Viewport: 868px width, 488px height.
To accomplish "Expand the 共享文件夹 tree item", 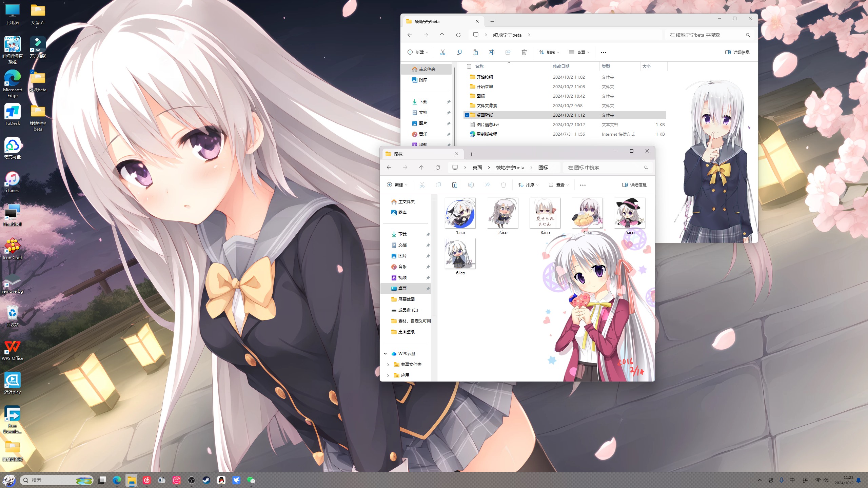I will pos(388,365).
